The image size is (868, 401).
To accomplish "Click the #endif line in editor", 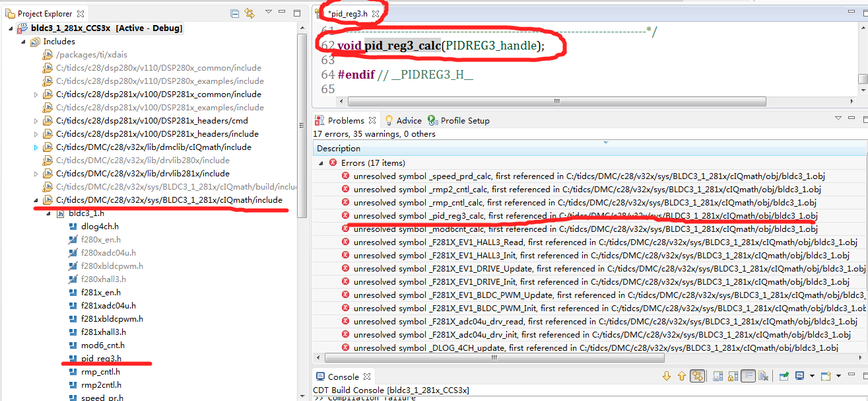I will click(x=405, y=75).
